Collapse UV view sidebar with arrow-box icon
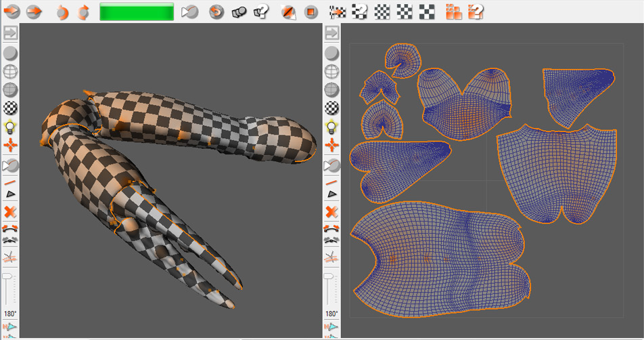Viewport: 644px width, 340px height. pos(332,33)
